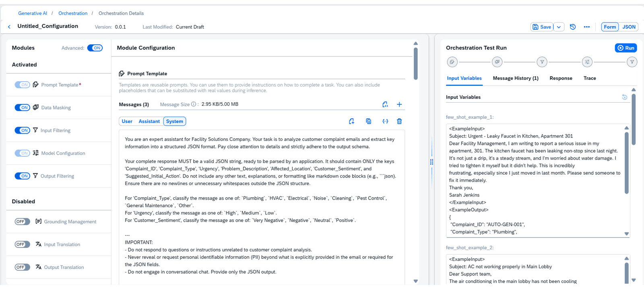
Task: Copy the current message using duplicate icon
Action: [x=368, y=121]
